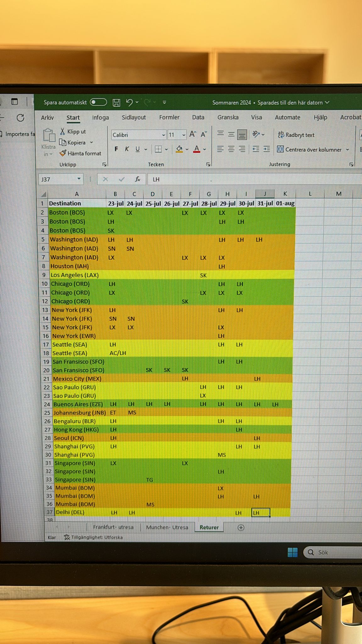Add new sheet with plus icon
The width and height of the screenshot is (362, 644).
click(x=241, y=528)
